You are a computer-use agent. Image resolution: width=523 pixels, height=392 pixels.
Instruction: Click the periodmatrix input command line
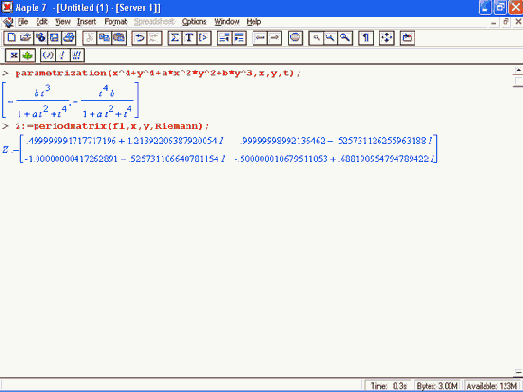click(112, 126)
